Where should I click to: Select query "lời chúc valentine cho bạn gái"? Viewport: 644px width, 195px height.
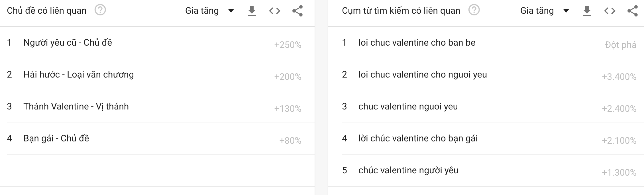point(418,139)
